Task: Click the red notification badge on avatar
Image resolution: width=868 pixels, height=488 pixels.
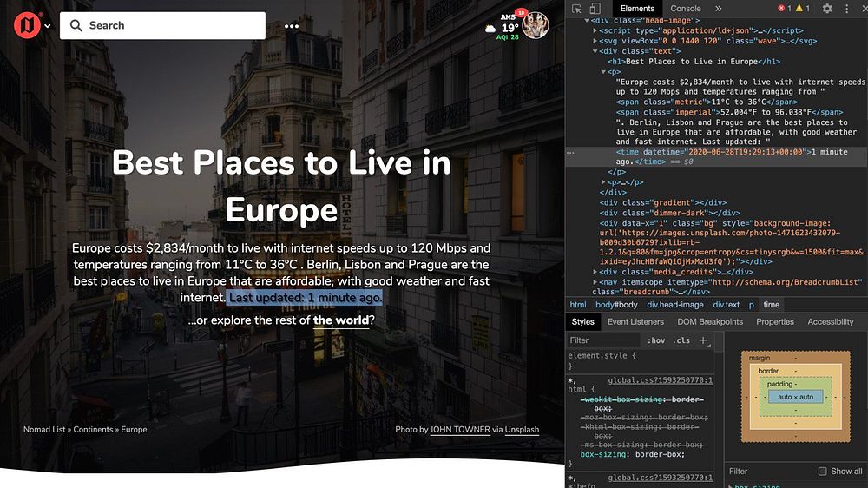Action: 521,13
